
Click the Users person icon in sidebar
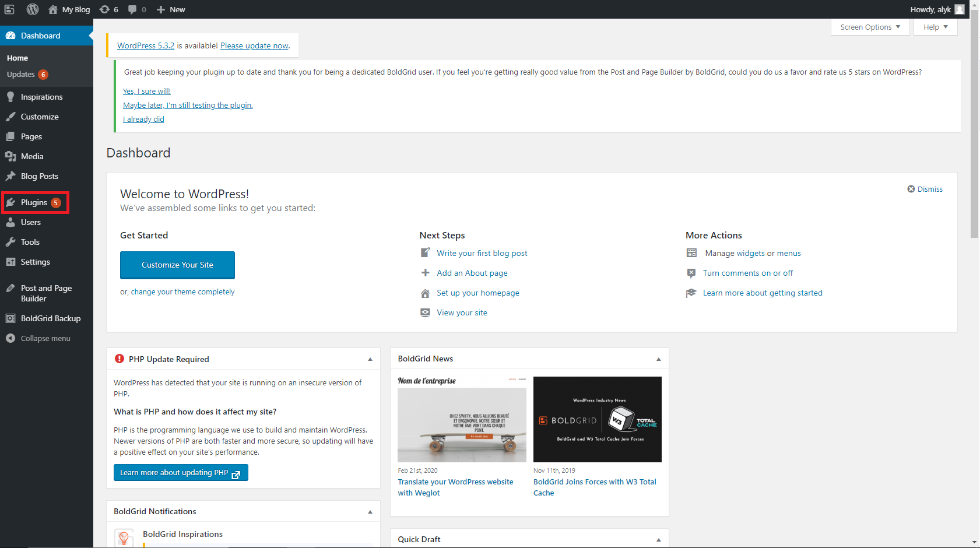tap(10, 222)
